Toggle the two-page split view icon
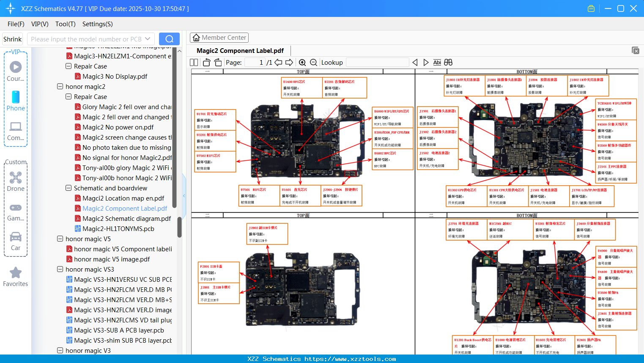 tap(194, 62)
